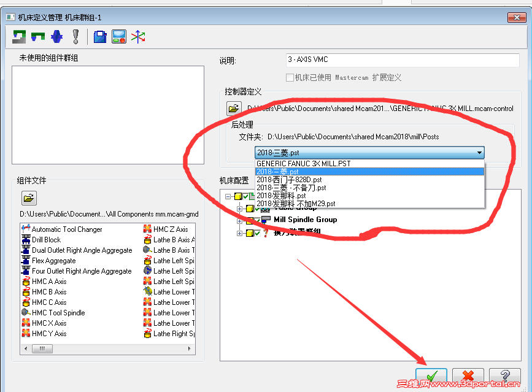This screenshot has height=392, width=532.
Task: Click the empty 未使用的组件群组 list box
Action: (108, 115)
